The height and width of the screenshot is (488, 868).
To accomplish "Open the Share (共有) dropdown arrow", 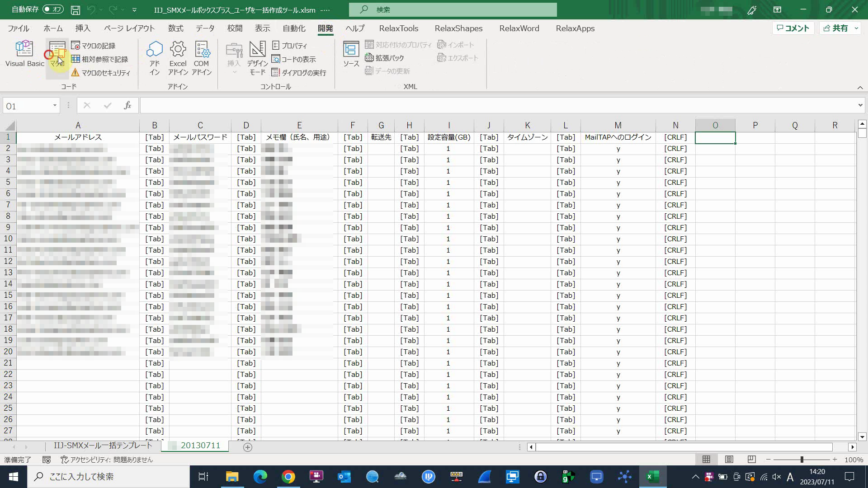I will 856,28.
